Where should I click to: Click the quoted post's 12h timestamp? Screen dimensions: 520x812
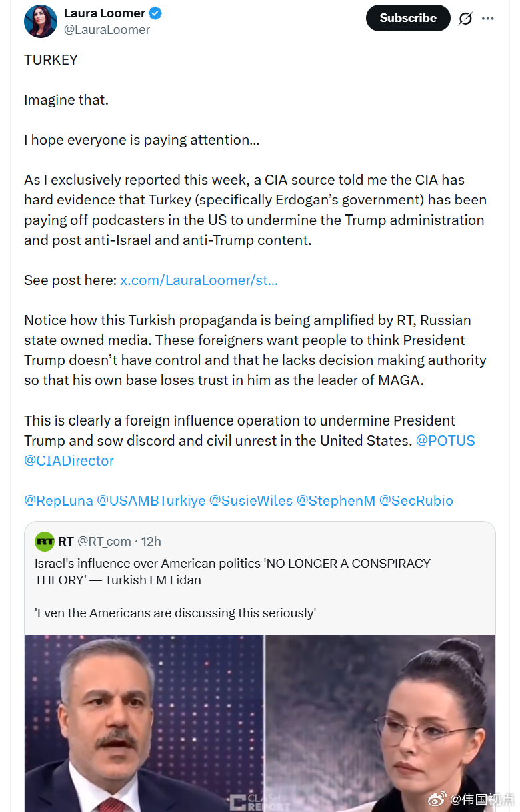pyautogui.click(x=150, y=541)
